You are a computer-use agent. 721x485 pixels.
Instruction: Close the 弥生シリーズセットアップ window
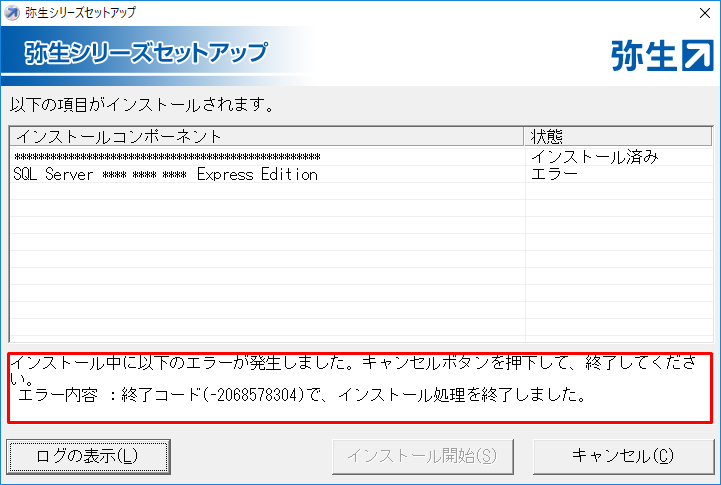coord(705,13)
